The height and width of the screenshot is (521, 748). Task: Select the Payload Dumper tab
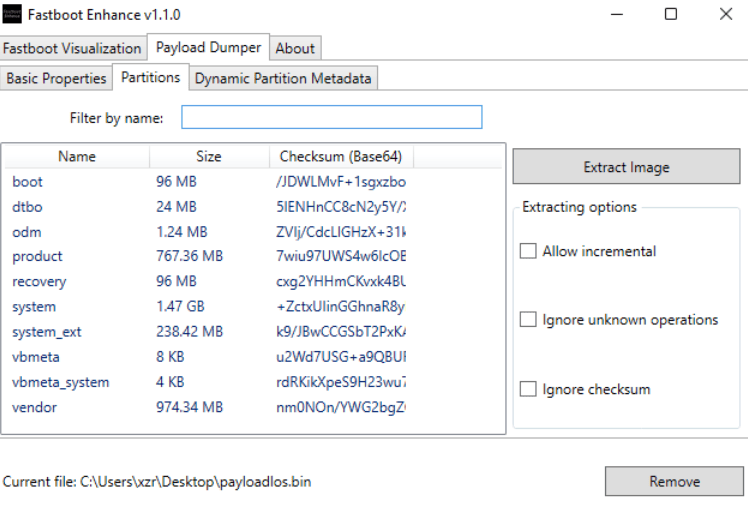tap(208, 47)
